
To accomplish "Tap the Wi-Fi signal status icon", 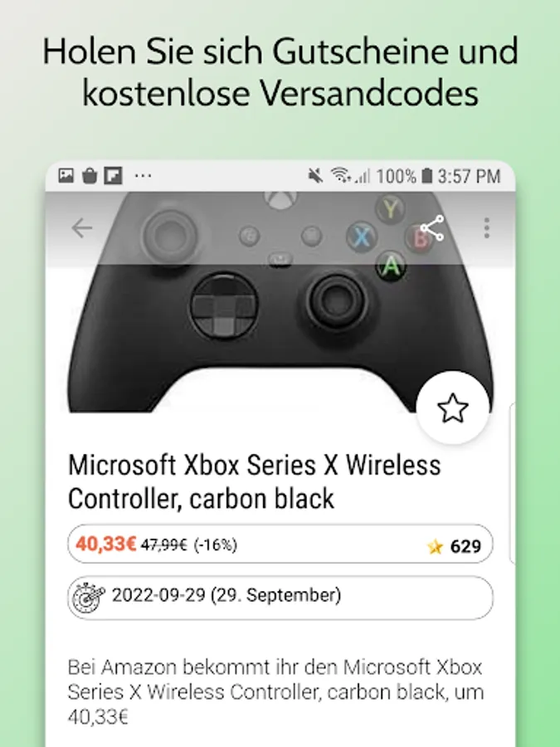I will click(x=340, y=176).
